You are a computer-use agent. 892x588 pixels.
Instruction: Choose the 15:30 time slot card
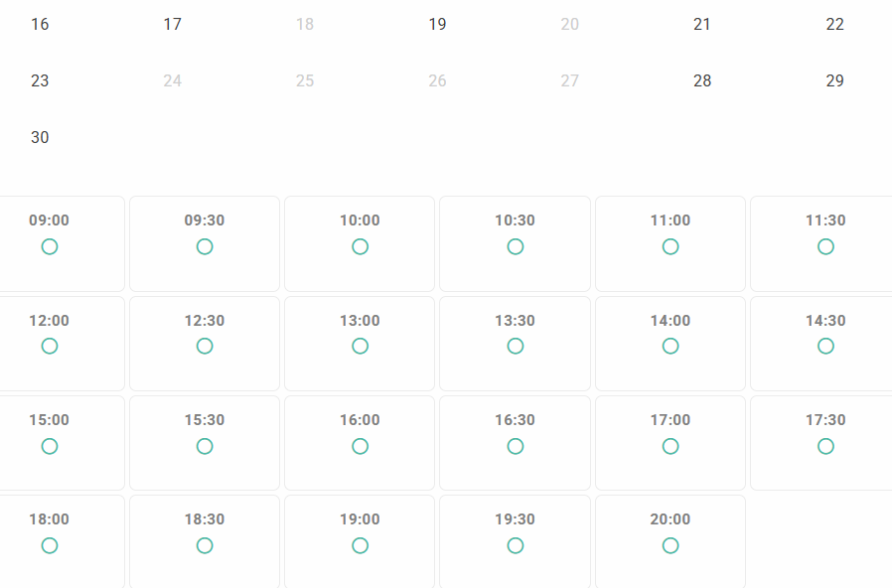205,442
